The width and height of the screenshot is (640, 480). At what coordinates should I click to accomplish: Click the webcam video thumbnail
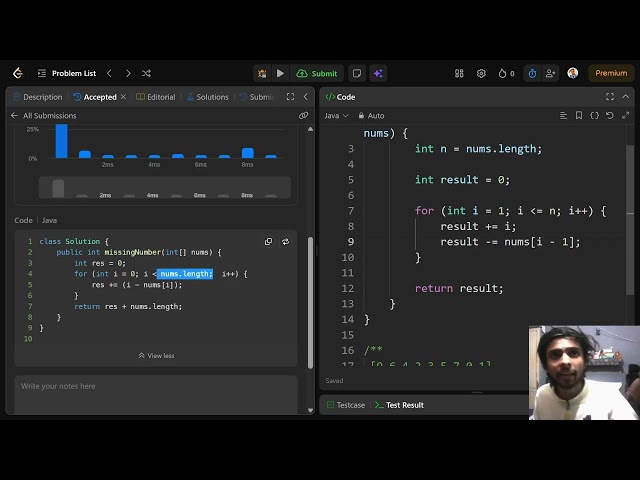pyautogui.click(x=584, y=373)
